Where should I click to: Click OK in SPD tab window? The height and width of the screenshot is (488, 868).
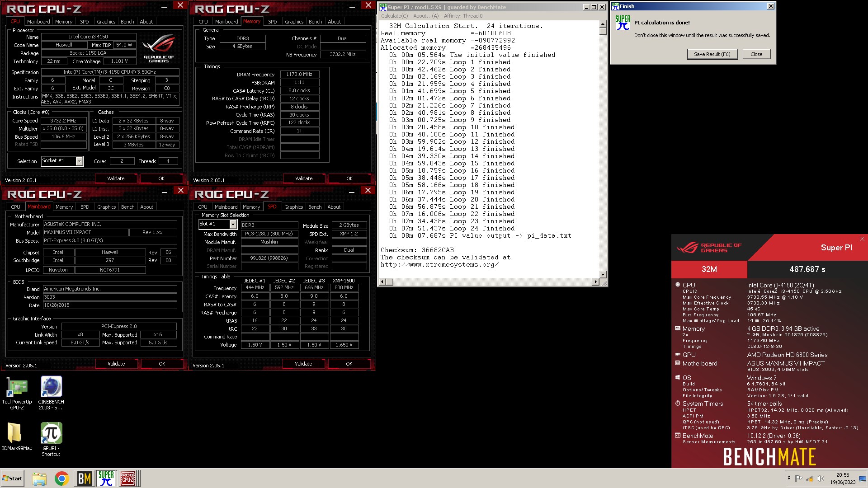[349, 364]
